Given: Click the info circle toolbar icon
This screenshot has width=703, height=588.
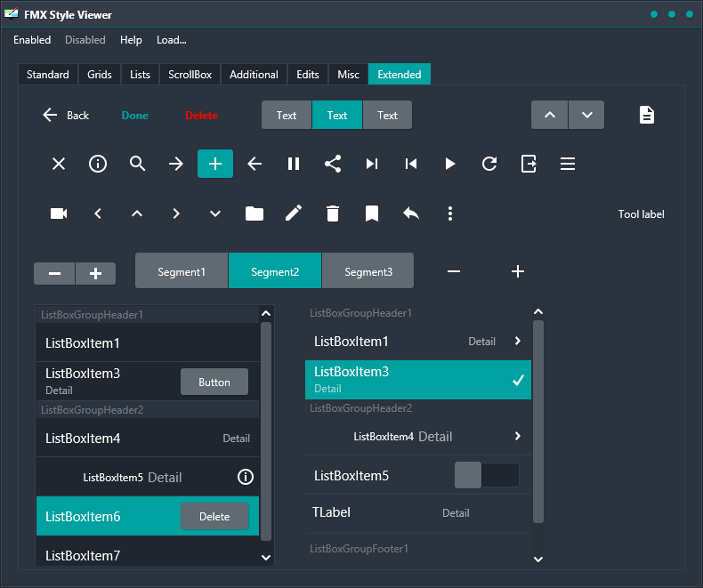Looking at the screenshot, I should 98,164.
